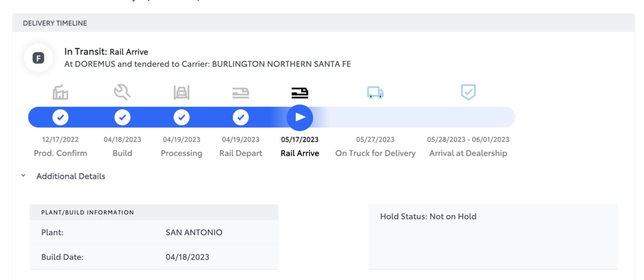
Task: Click the Rail Depart checkmark circle
Action: click(240, 117)
